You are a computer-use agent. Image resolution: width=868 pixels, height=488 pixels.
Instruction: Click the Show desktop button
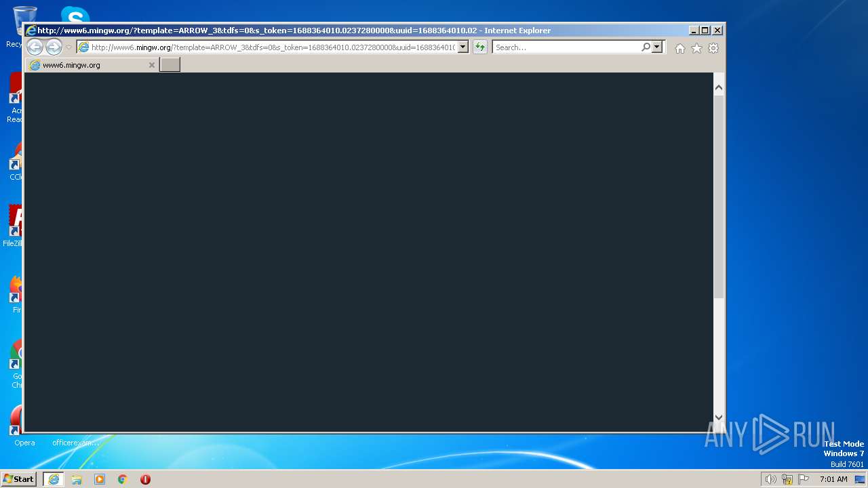point(860,479)
